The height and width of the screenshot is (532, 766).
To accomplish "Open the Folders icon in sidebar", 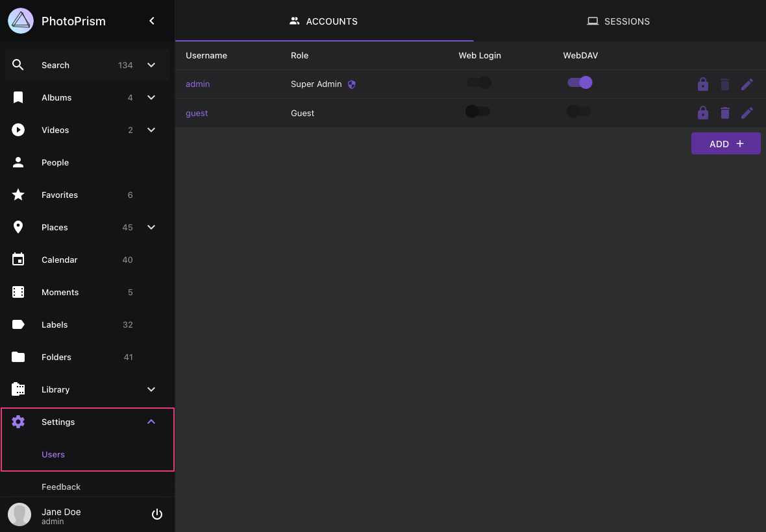I will click(18, 357).
